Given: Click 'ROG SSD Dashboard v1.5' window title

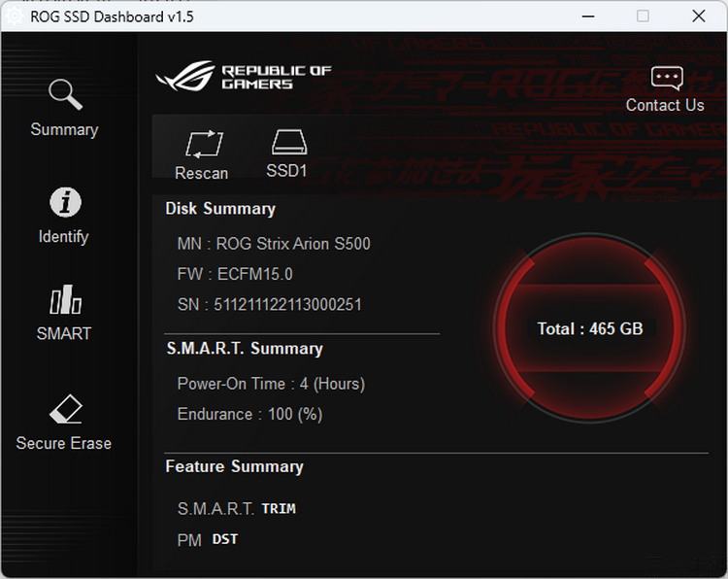Looking at the screenshot, I should [x=112, y=17].
